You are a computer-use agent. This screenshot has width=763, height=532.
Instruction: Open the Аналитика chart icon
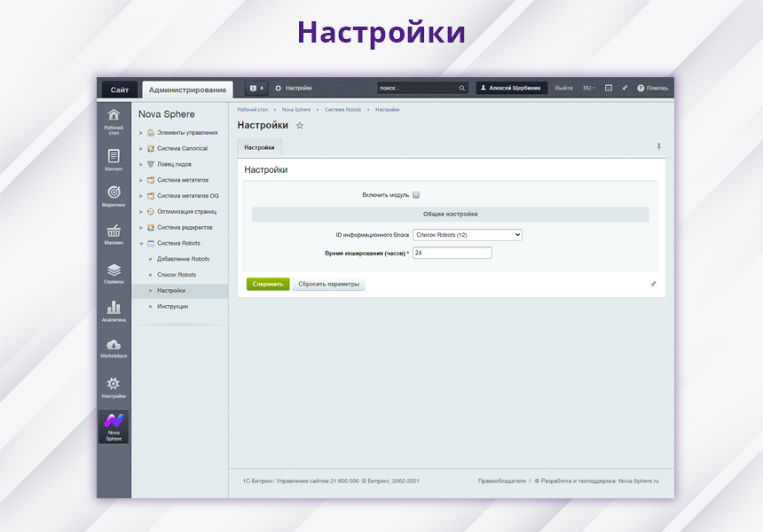114,311
